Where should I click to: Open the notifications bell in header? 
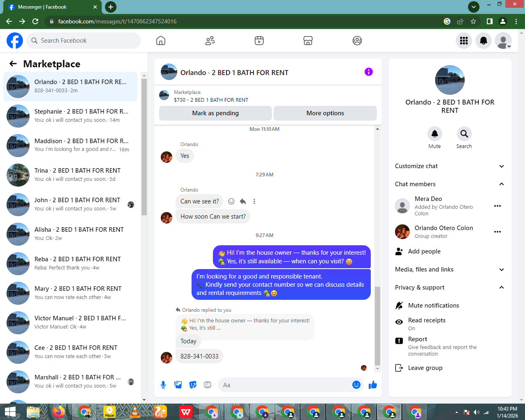[484, 41]
